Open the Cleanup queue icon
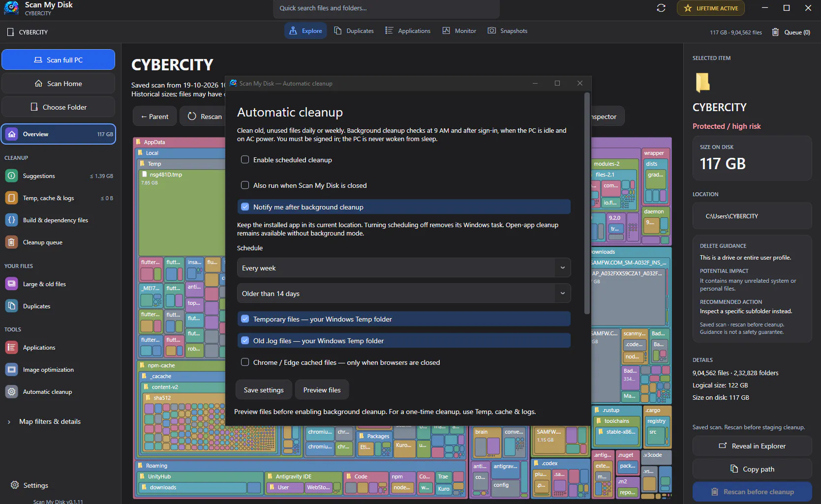The height and width of the screenshot is (504, 821). pyautogui.click(x=11, y=242)
